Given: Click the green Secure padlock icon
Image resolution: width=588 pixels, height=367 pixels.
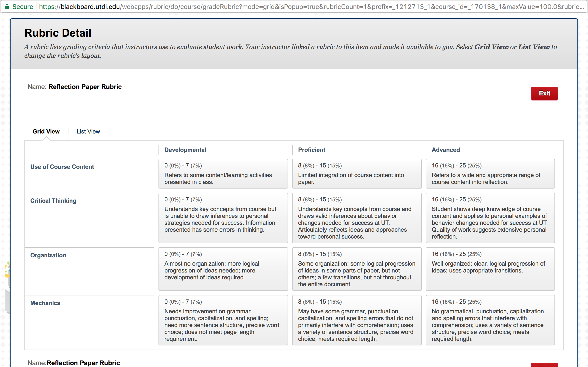Looking at the screenshot, I should click(7, 7).
